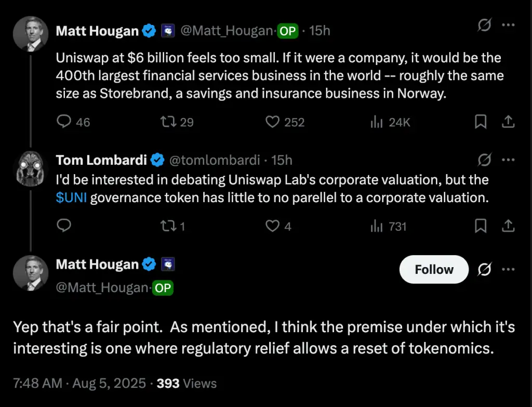532x407 pixels.
Task: Click the $UNI cashtag link
Action: (x=71, y=199)
